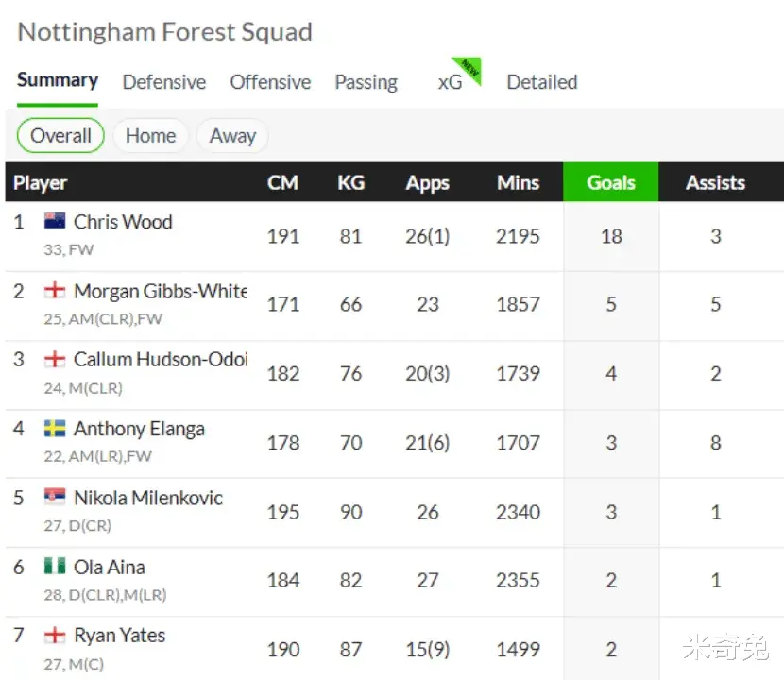Click the Nigeria flag beside Ola Aina
Viewport: 784px width, 680px height.
tap(55, 566)
